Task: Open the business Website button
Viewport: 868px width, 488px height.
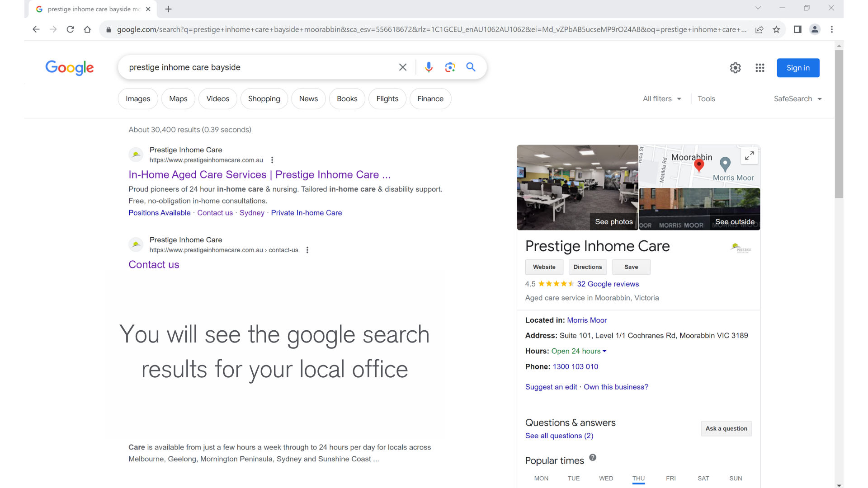Action: pyautogui.click(x=544, y=267)
